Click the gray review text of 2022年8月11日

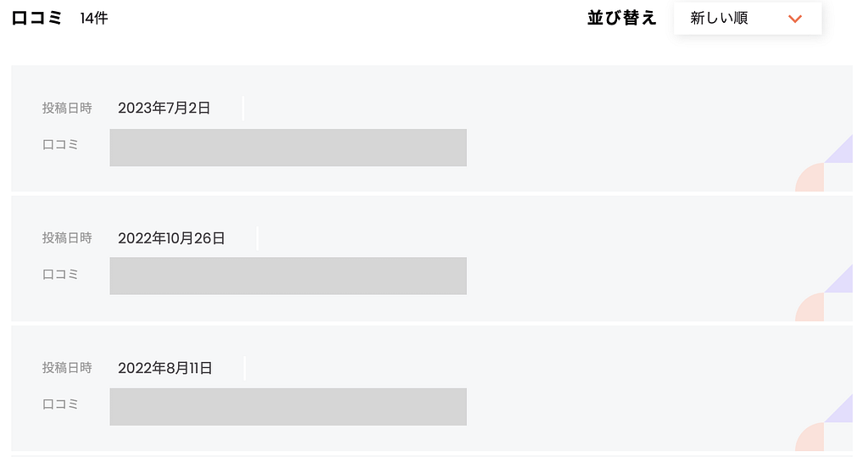(x=288, y=406)
